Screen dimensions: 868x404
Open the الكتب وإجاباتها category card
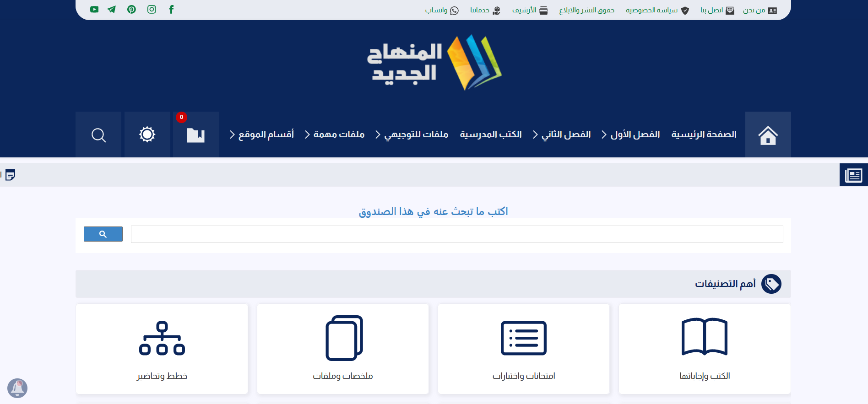click(705, 349)
